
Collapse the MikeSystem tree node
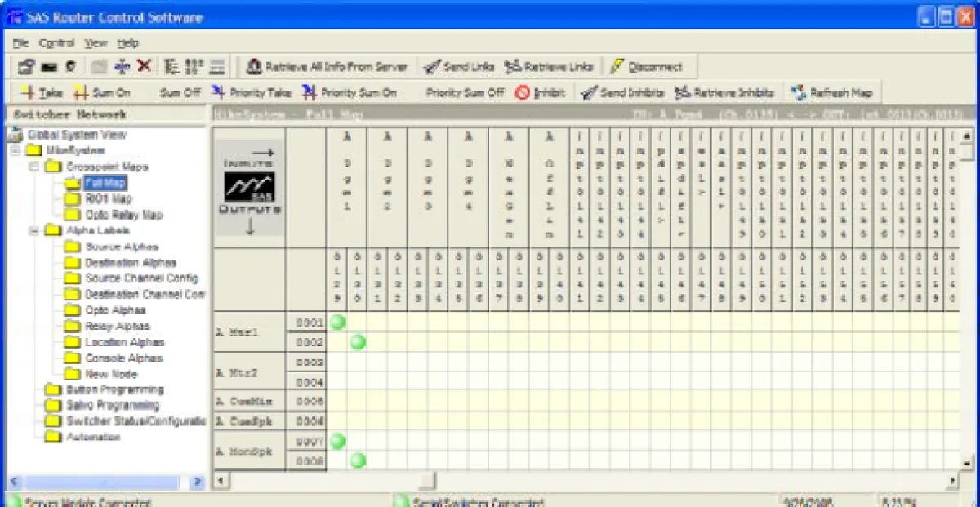16,151
